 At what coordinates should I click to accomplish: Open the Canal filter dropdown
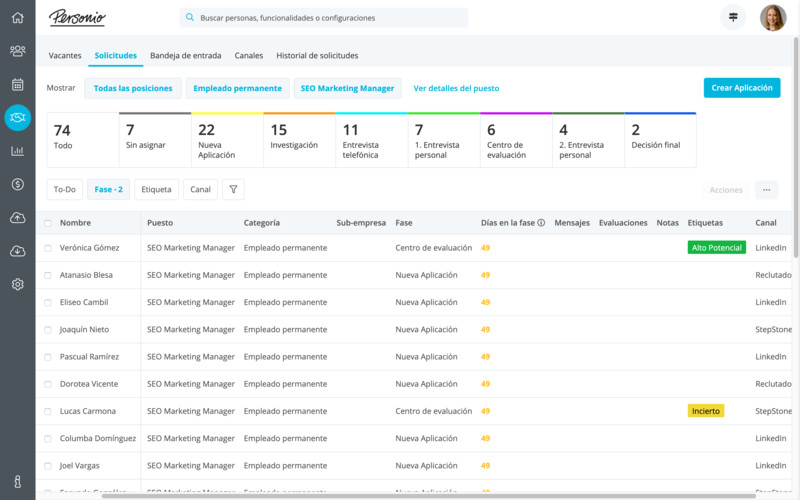point(200,189)
